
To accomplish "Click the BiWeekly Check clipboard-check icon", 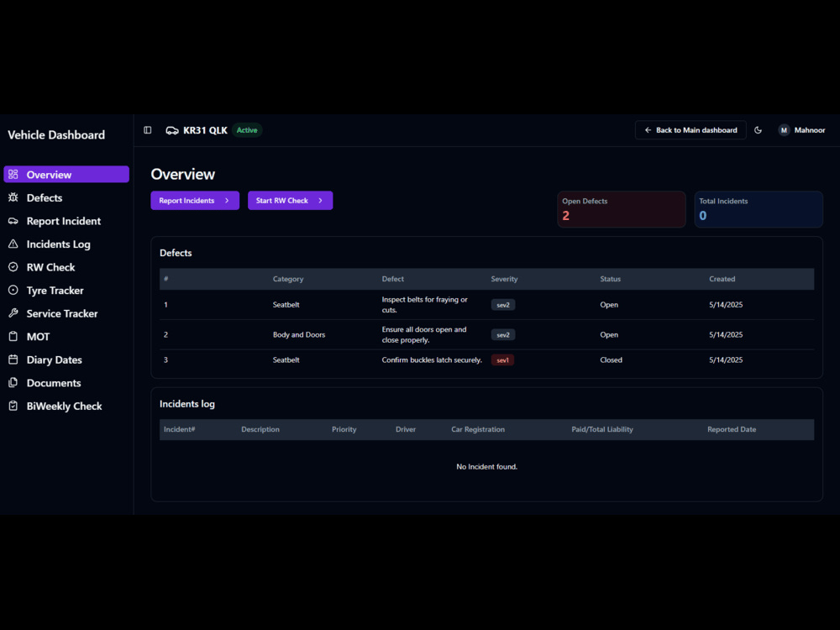I will coord(13,406).
